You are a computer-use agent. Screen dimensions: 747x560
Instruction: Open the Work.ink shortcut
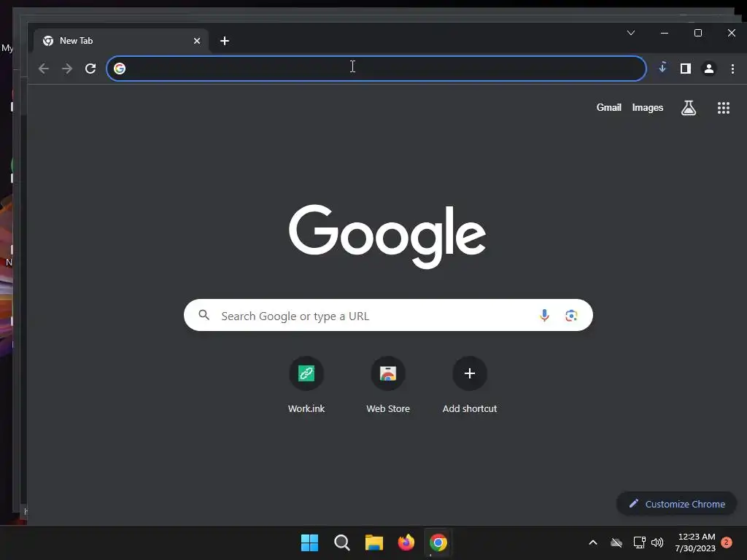coord(306,385)
